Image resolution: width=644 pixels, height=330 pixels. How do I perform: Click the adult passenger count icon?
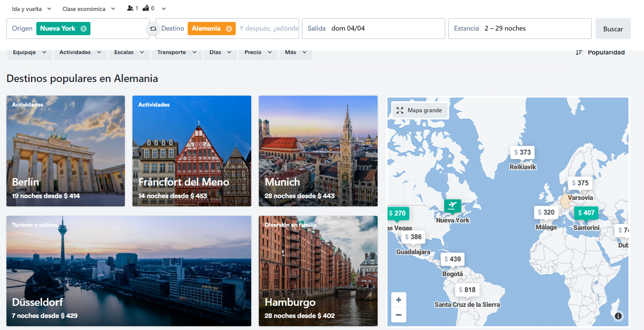click(x=130, y=8)
